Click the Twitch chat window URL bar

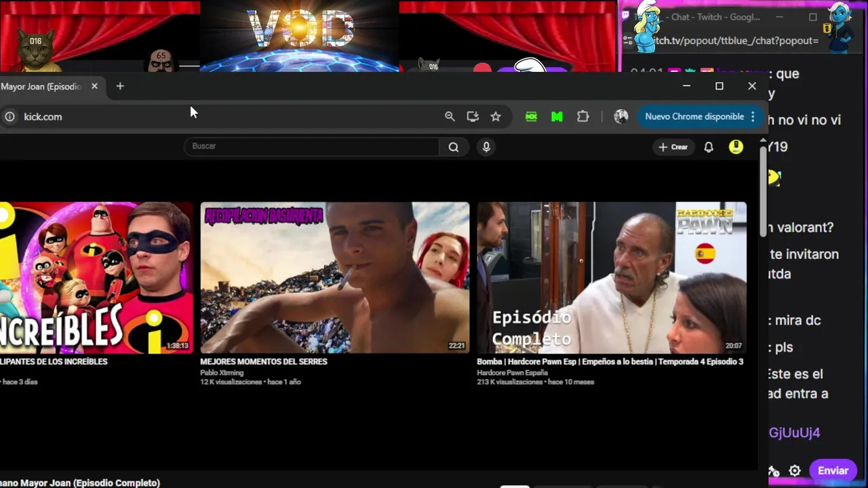tap(736, 41)
